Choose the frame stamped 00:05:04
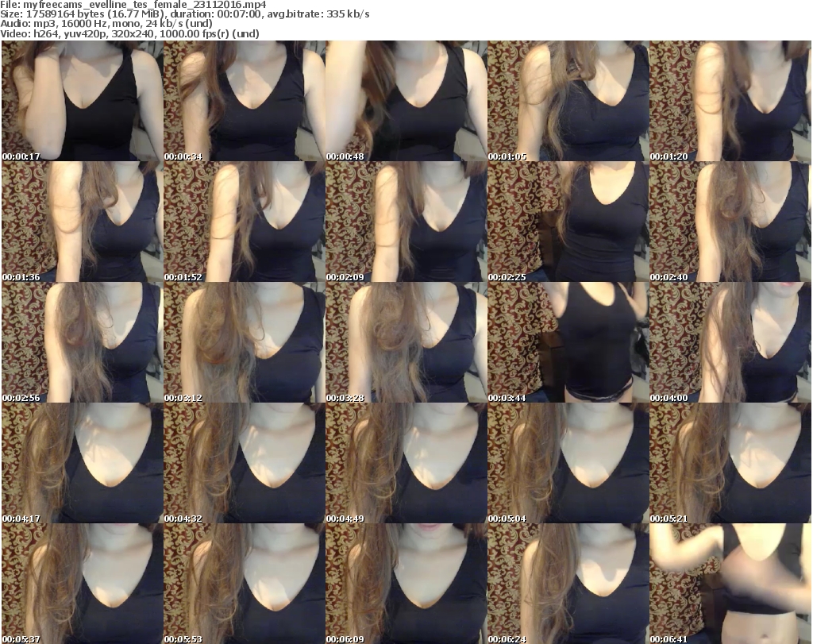Image resolution: width=813 pixels, height=644 pixels. 568,464
